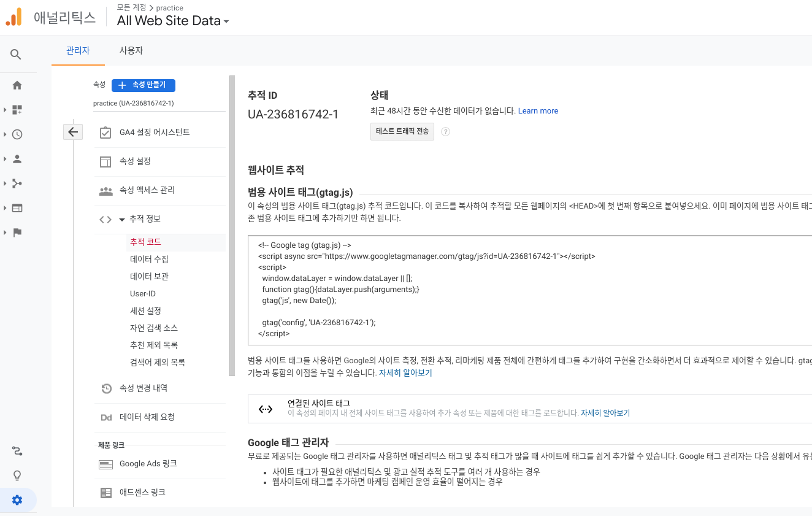Open 속성 변경 내역 label

tap(144, 388)
